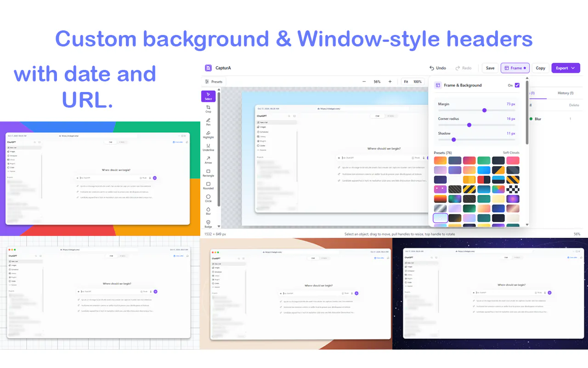Zoom in with the plus button
This screenshot has height=368, width=588.
pos(390,81)
